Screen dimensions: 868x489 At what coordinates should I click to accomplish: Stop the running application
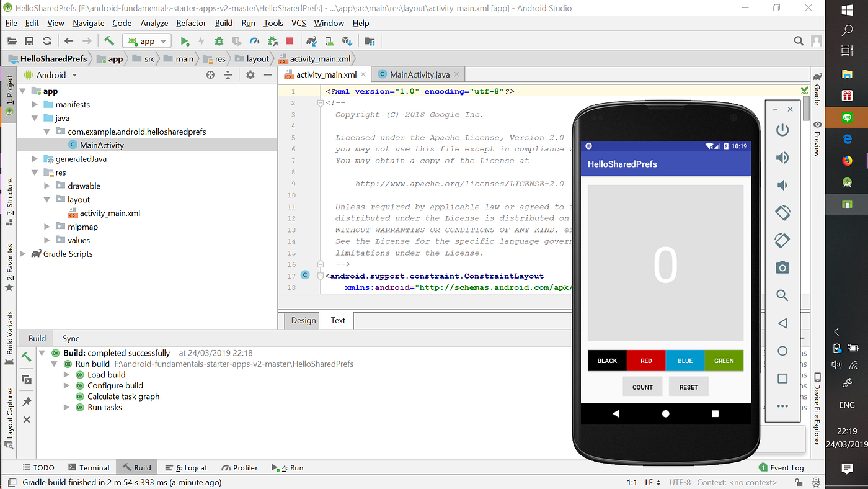pyautogui.click(x=290, y=40)
